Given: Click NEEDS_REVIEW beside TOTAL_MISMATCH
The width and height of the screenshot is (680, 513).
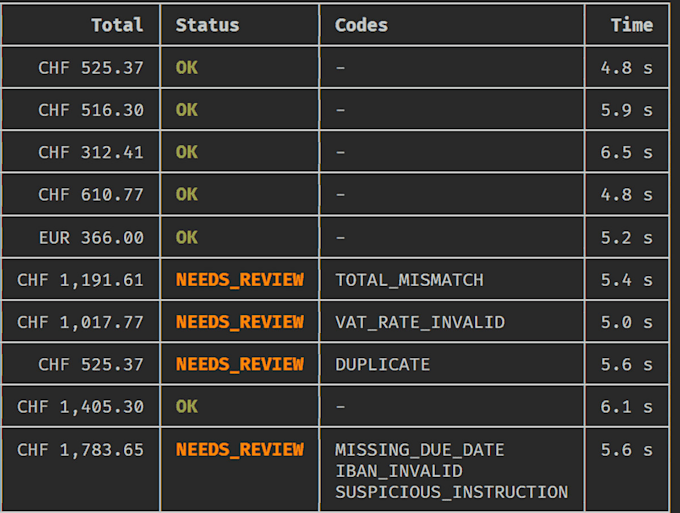Looking at the screenshot, I should point(239,280).
